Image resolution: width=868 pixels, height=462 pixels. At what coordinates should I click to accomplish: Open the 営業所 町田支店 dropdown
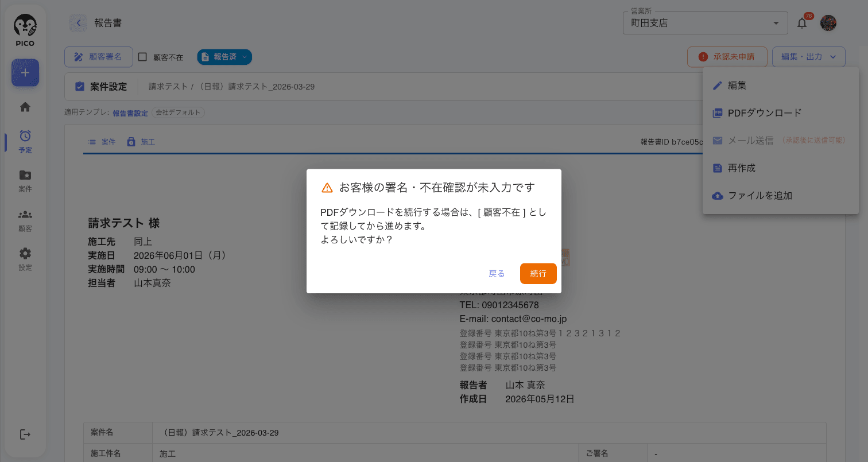click(706, 23)
